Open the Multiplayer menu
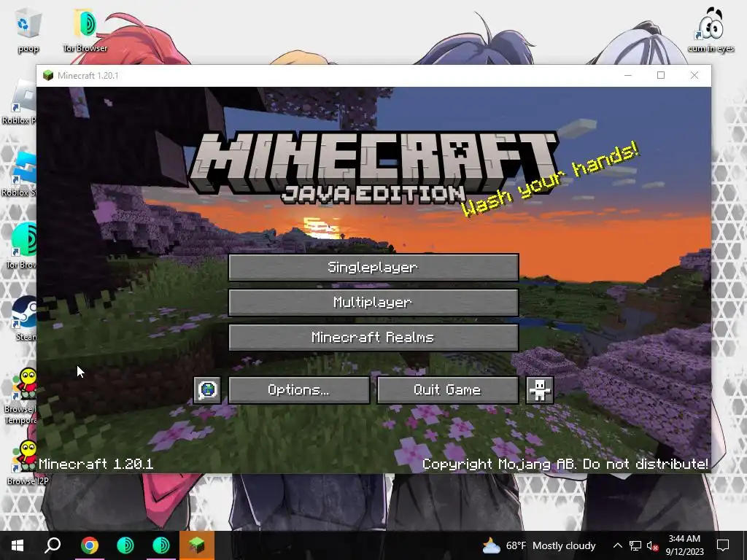747x560 pixels. [x=373, y=303]
